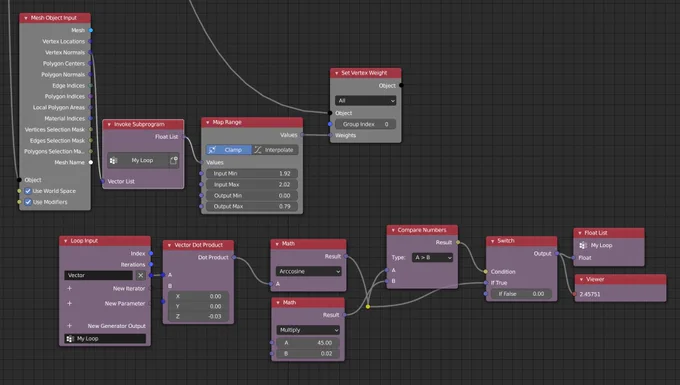Screen dimensions: 680x385
Task: Click the new subprogram icon in Invoke Subprogram
Action: [173, 161]
